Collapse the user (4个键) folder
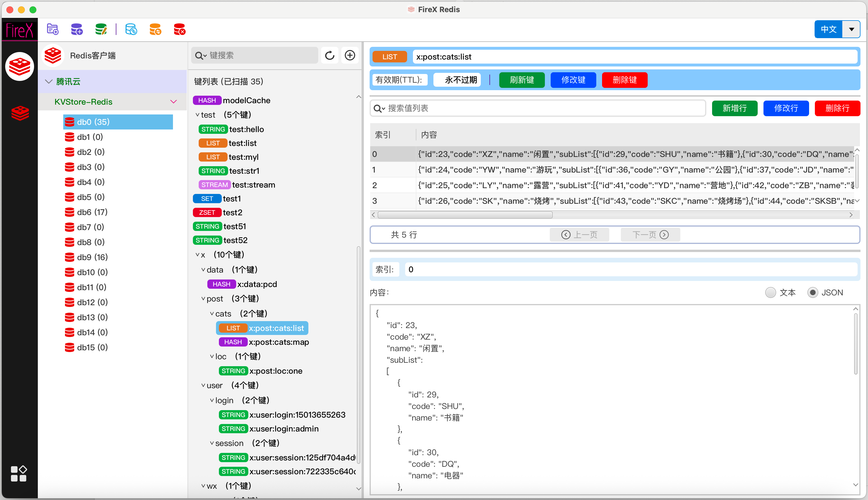Image resolution: width=868 pixels, height=500 pixels. pos(203,385)
